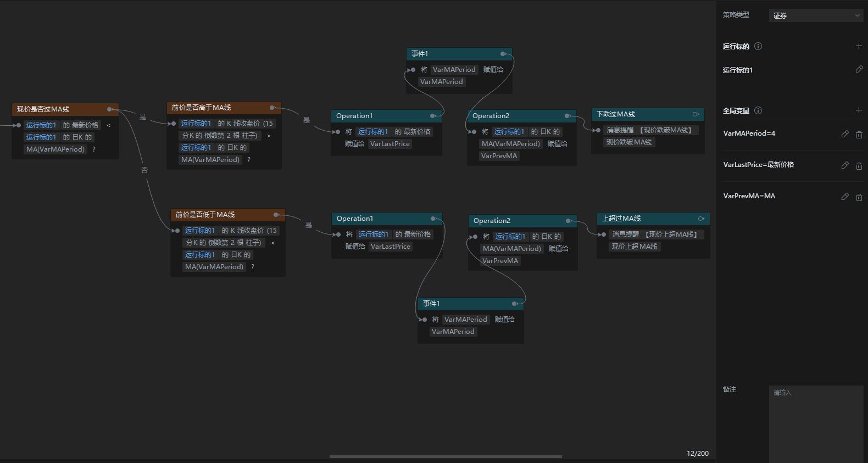Delete the VarPrevMA=MA variable

pos(859,197)
